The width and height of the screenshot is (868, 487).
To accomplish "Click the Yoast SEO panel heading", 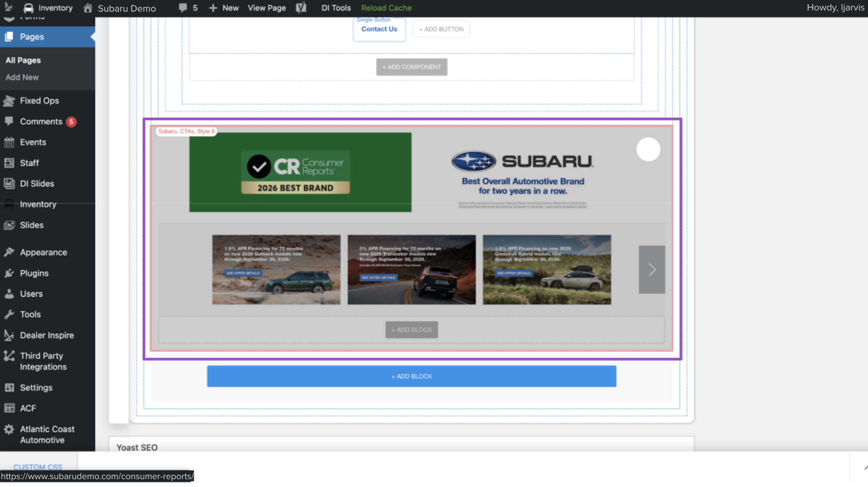I will (137, 447).
